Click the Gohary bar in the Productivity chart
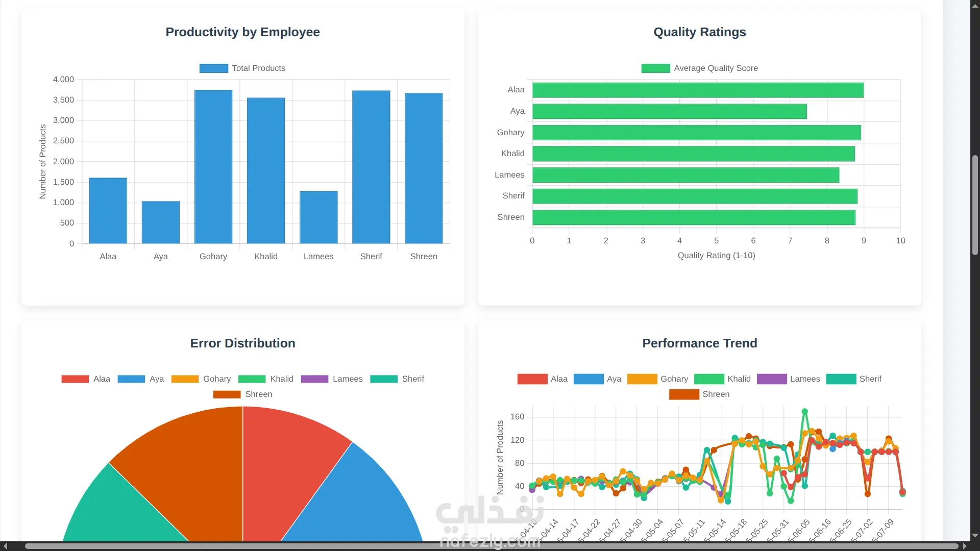 coord(213,167)
